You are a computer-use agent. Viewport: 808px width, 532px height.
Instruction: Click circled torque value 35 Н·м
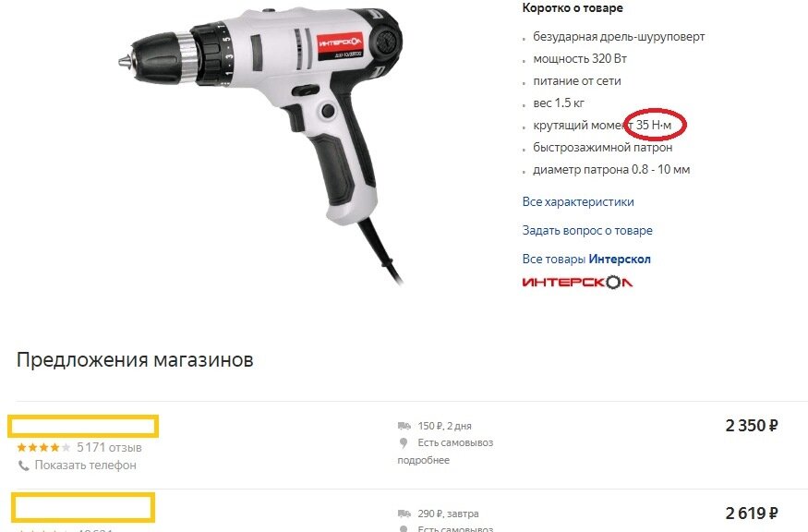[654, 126]
